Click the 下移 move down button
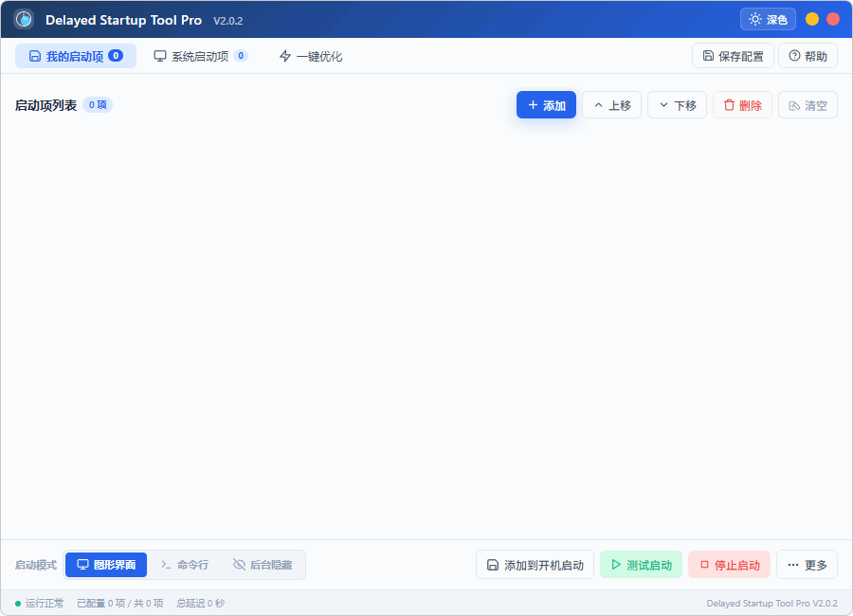The image size is (853, 616). 678,105
